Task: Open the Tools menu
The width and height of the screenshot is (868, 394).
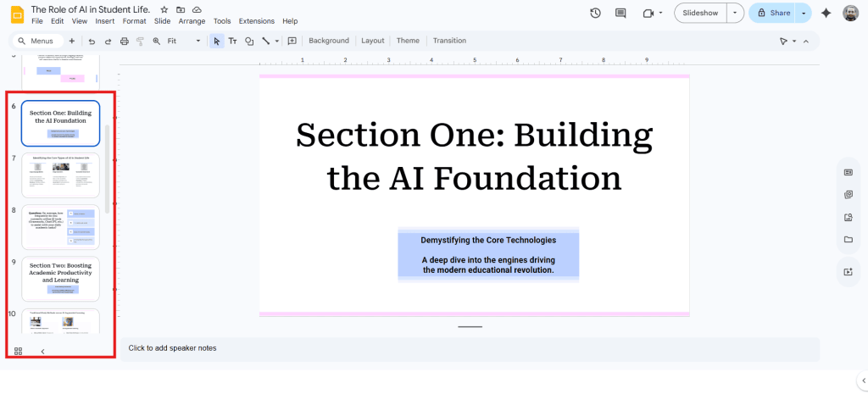Action: pos(222,21)
